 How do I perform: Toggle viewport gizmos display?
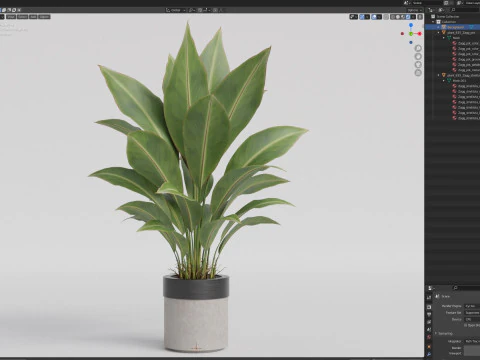[x=362, y=17]
